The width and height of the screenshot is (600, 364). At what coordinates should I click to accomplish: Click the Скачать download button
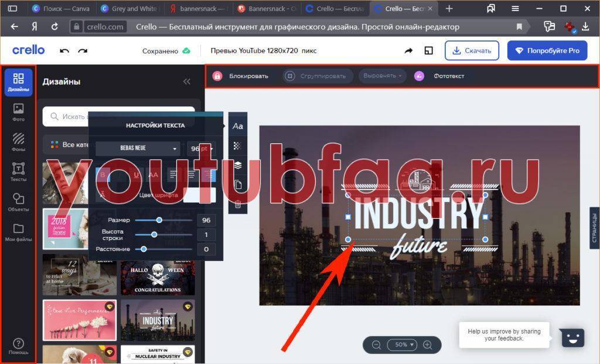(x=472, y=50)
